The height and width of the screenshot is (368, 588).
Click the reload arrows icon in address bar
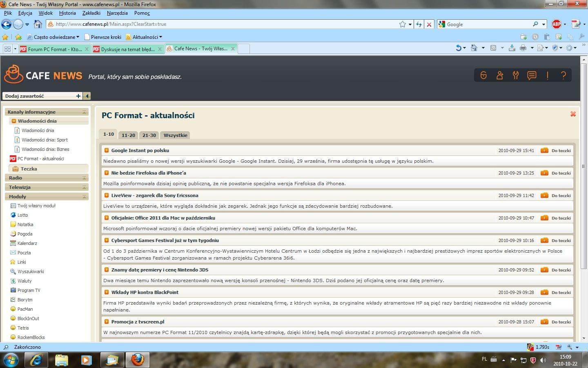point(419,24)
